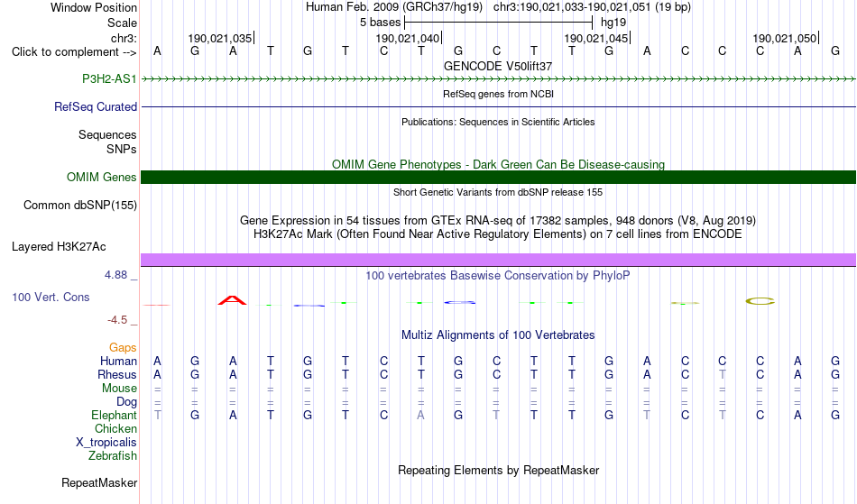Click the 190,021,035 position marker
This screenshot has width=857, height=504.
pyautogui.click(x=221, y=38)
